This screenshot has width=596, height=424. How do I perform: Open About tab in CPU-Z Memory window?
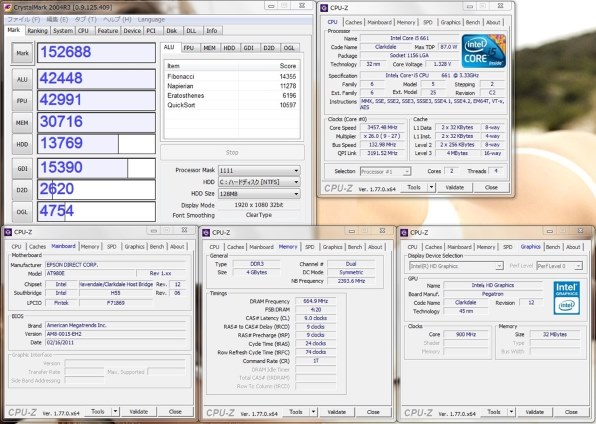coord(375,247)
